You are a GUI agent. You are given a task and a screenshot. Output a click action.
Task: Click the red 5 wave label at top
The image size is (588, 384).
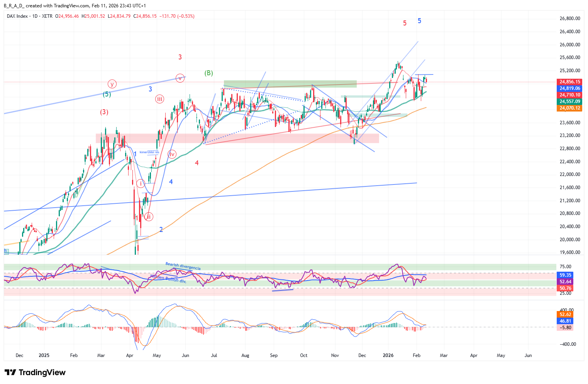click(x=405, y=23)
